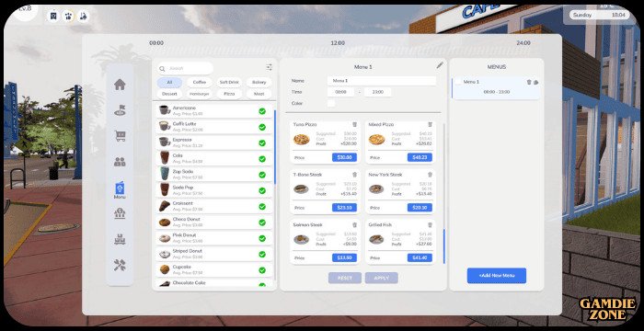
Task: Filter items by Coffee category
Action: click(200, 83)
